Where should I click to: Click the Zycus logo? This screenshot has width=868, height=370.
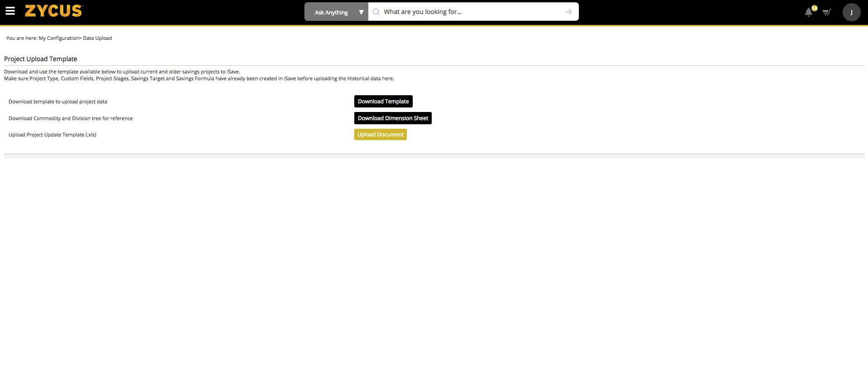tap(53, 11)
